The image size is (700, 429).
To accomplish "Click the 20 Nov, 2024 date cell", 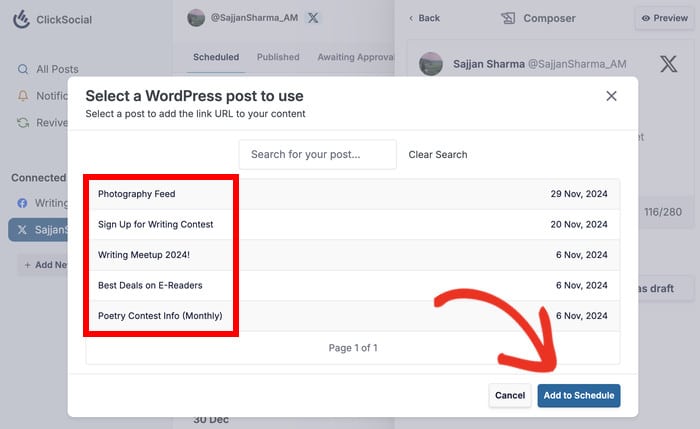I will pyautogui.click(x=579, y=224).
